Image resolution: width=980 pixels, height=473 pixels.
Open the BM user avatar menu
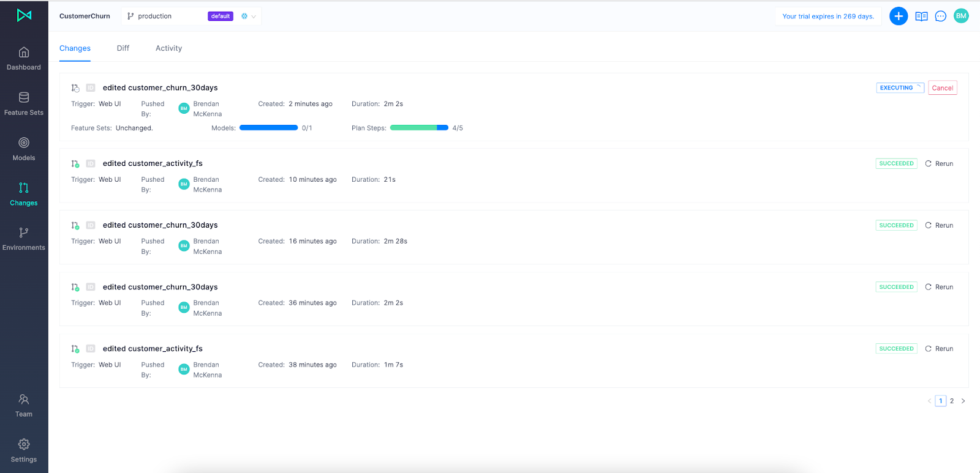tap(961, 17)
